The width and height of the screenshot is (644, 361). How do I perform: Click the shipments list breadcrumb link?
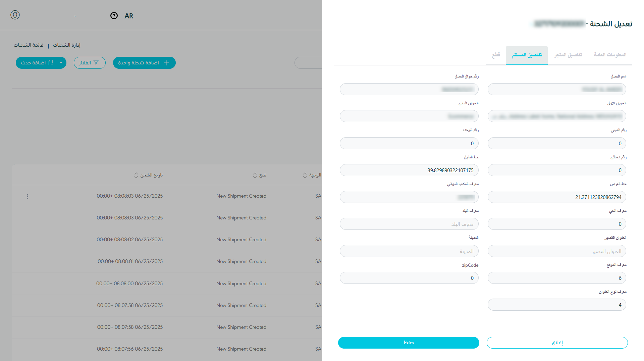coord(29,45)
